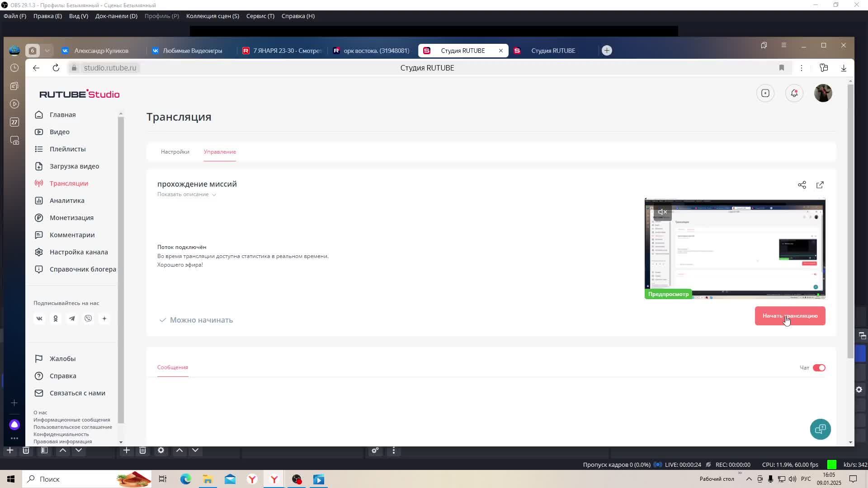Bookmark the page in address bar
Viewport: 868px width, 488px height.
[x=782, y=68]
